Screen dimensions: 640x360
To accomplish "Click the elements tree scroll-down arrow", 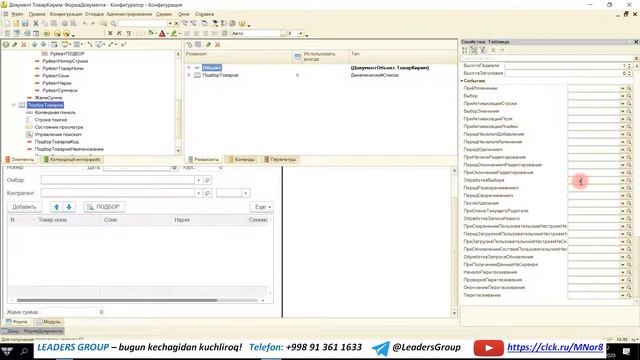I will [x=178, y=151].
